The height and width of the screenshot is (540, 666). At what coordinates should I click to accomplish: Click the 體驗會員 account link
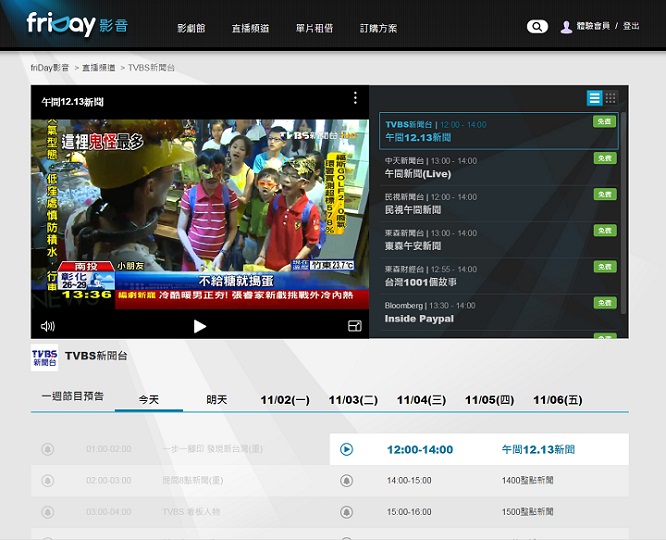coord(593,26)
